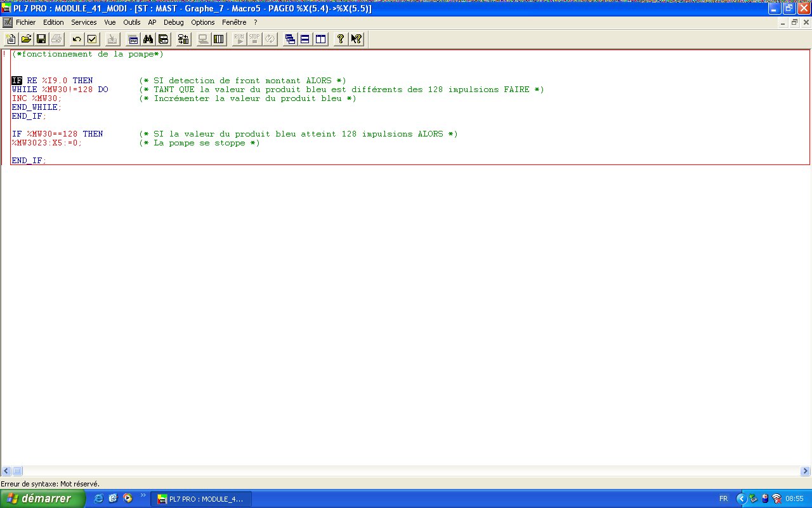Open the Vue menu
Image resolution: width=812 pixels, height=508 pixels.
(x=110, y=22)
